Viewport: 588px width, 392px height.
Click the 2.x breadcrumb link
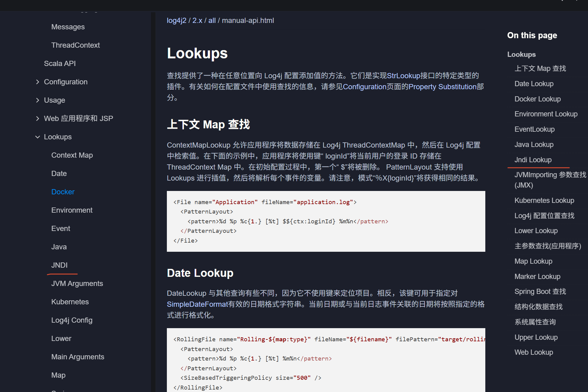[x=197, y=20]
